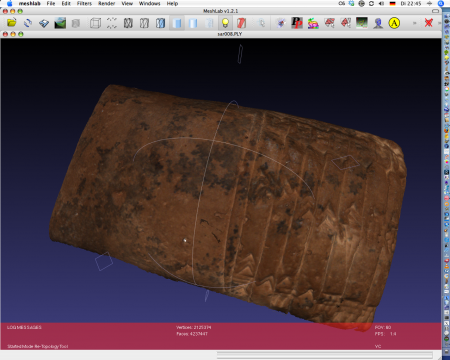Click the toolbar toggle pill in title bar

click(x=435, y=11)
